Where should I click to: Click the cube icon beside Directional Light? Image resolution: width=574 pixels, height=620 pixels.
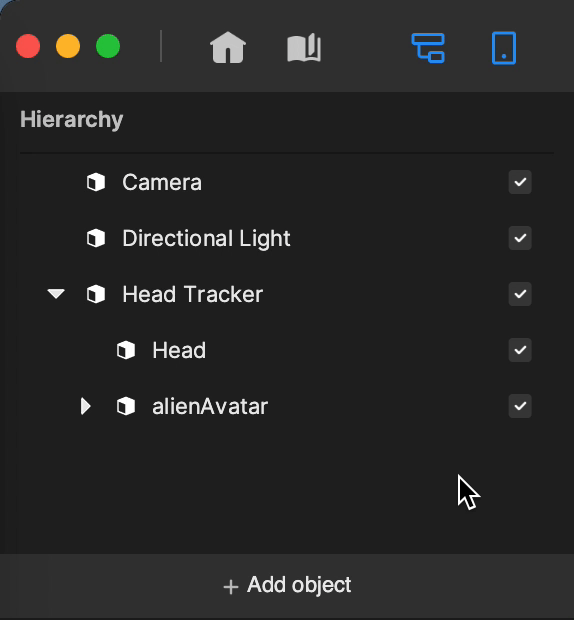(96, 238)
